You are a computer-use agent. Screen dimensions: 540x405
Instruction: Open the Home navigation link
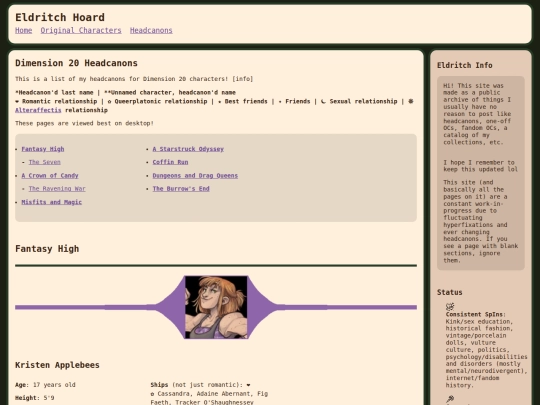click(23, 30)
